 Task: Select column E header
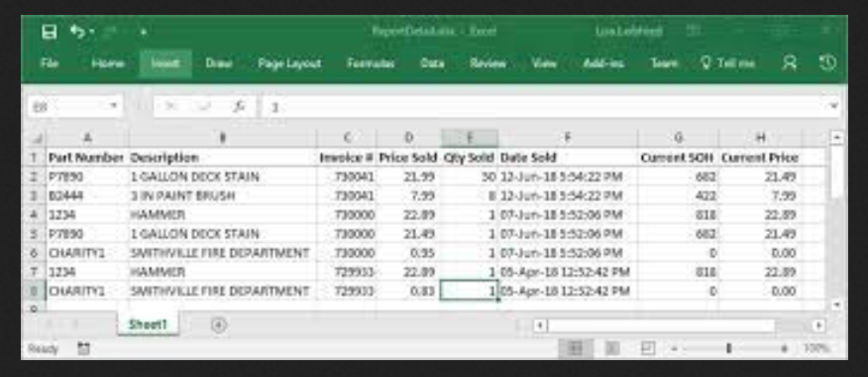click(x=470, y=138)
